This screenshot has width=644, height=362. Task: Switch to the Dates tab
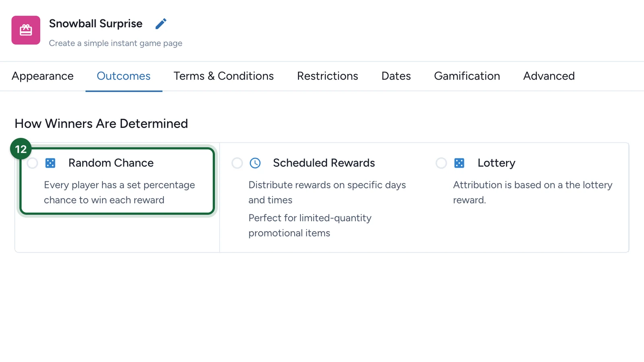point(396,76)
